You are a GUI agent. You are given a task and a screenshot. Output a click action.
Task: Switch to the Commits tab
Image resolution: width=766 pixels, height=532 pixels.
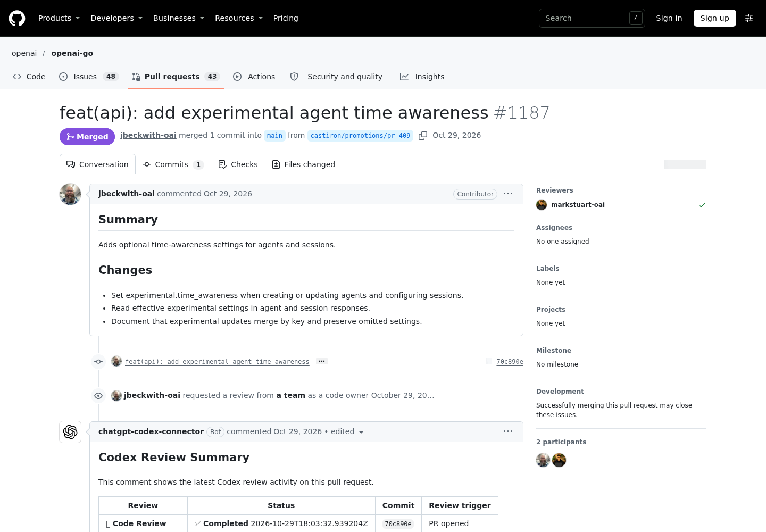173,164
